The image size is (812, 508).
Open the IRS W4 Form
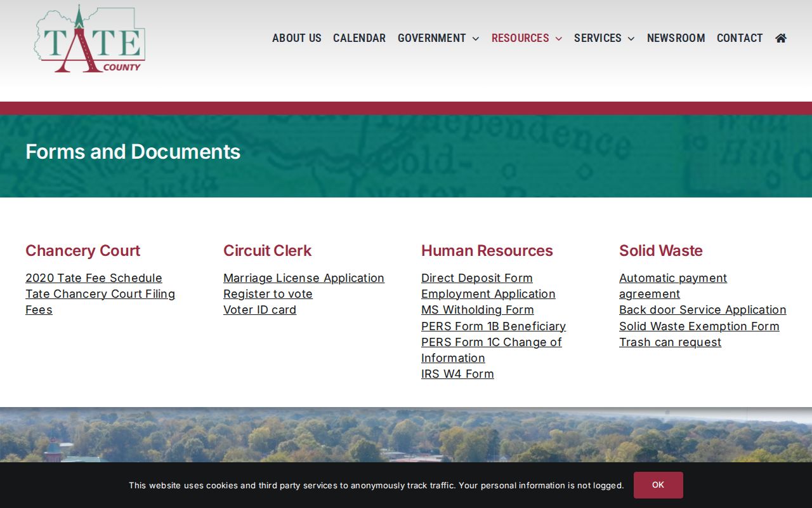[x=457, y=374]
